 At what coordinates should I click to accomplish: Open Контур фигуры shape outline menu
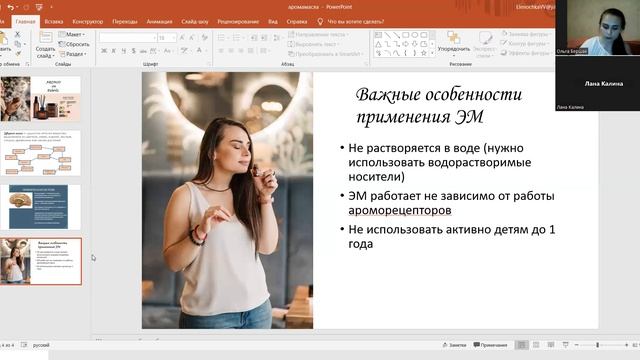pos(524,43)
